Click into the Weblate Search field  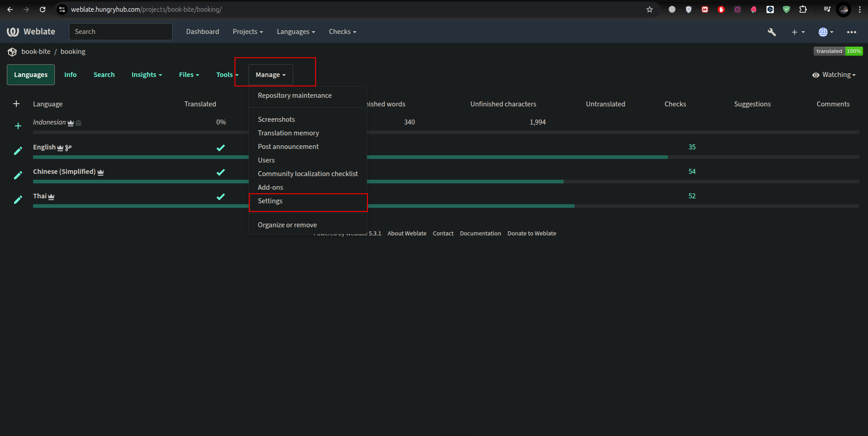tap(121, 32)
